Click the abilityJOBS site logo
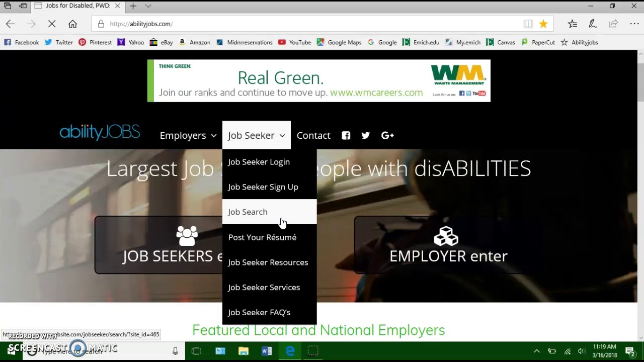 point(100,133)
